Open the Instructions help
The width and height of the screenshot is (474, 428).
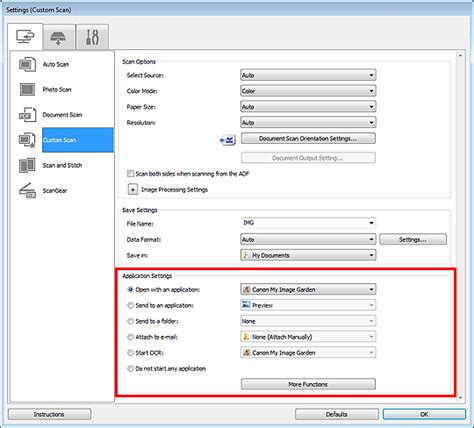click(x=49, y=414)
